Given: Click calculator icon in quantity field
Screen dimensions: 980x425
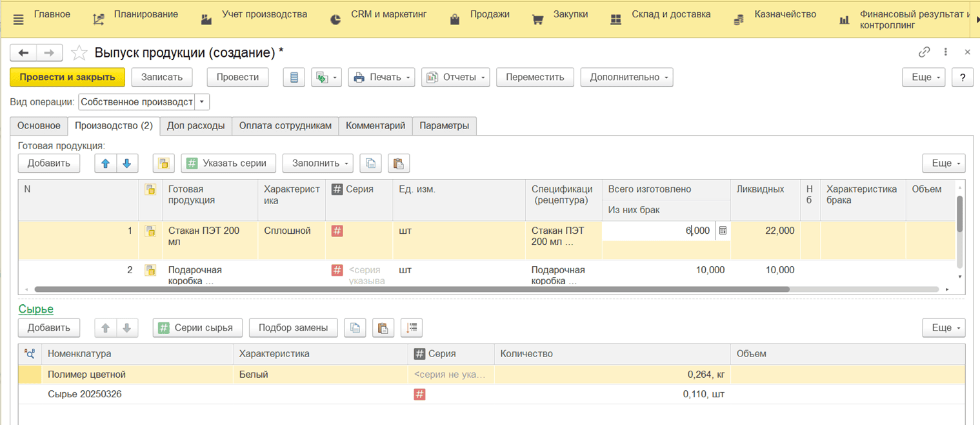Looking at the screenshot, I should click(723, 231).
